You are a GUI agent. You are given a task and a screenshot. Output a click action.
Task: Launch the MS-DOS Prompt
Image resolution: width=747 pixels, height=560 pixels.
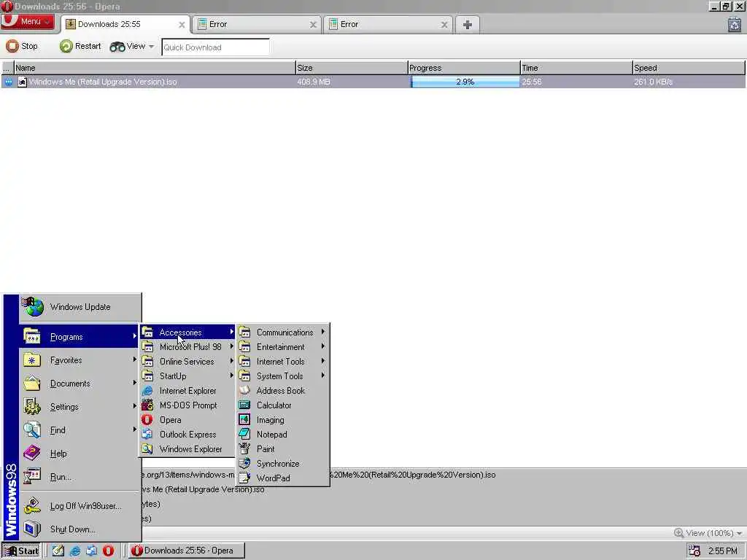tap(187, 405)
